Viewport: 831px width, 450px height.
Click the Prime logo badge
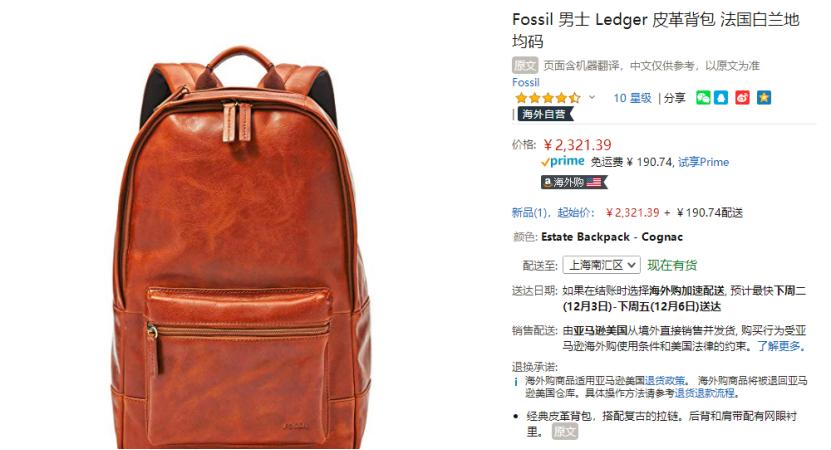pos(563,161)
